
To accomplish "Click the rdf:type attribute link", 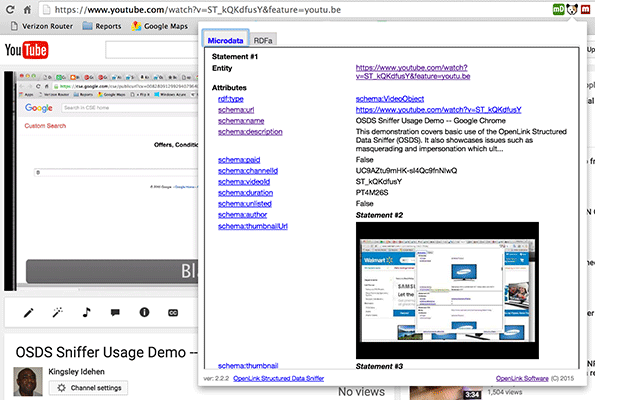I will tap(231, 99).
